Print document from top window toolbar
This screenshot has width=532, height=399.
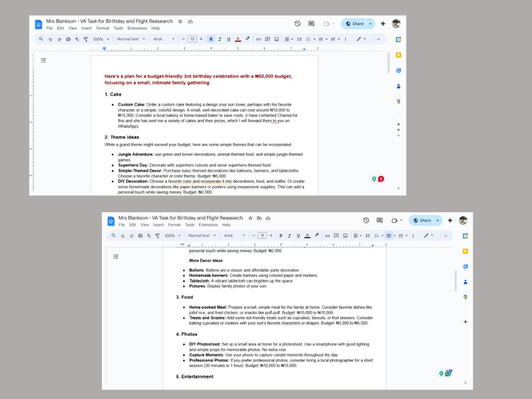(x=68, y=39)
